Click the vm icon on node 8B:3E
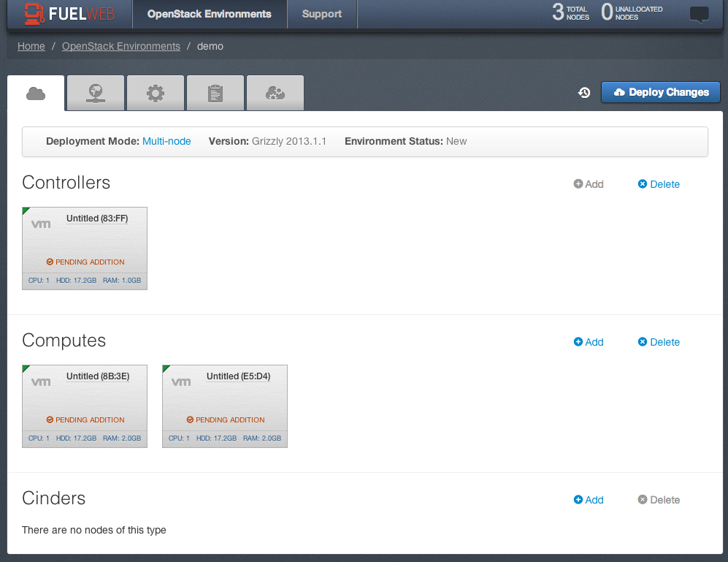 pyautogui.click(x=41, y=382)
